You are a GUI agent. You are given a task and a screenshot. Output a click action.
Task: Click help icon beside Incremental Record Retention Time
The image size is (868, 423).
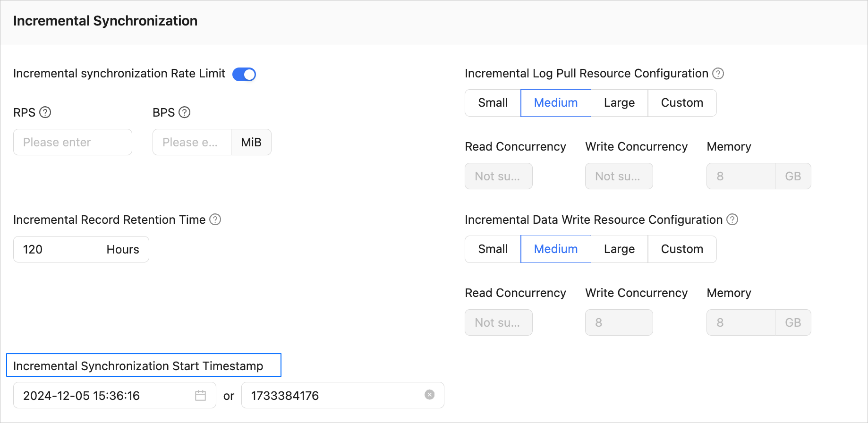pyautogui.click(x=215, y=220)
